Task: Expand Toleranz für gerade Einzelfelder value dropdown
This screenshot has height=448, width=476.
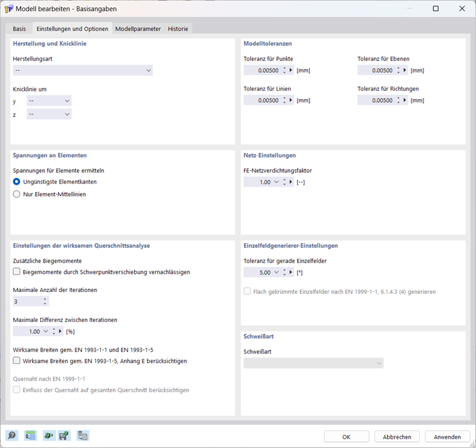Action: [x=276, y=273]
